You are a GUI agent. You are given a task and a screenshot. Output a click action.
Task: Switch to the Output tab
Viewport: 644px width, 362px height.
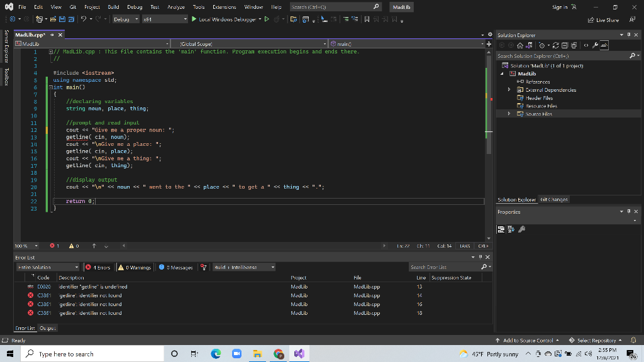[48, 327]
